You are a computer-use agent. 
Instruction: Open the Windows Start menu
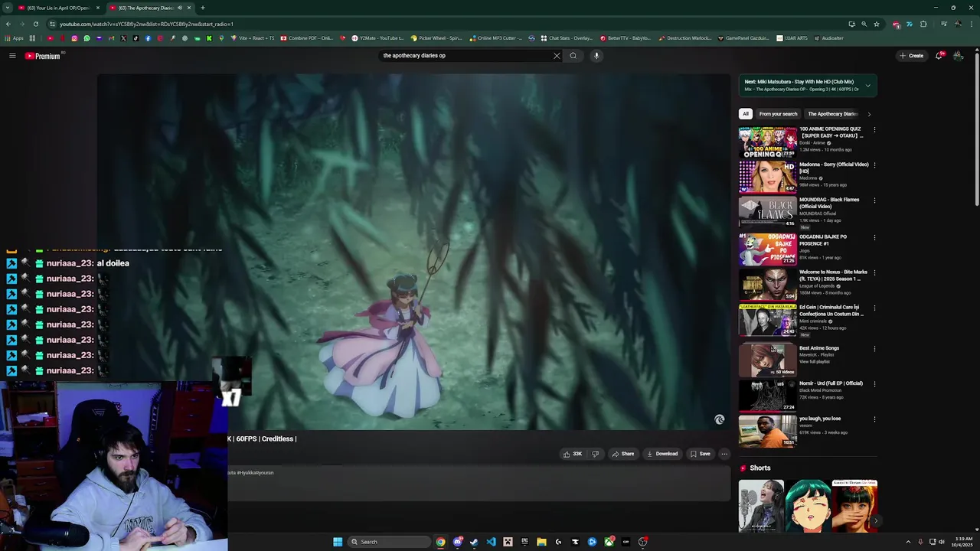tap(338, 542)
